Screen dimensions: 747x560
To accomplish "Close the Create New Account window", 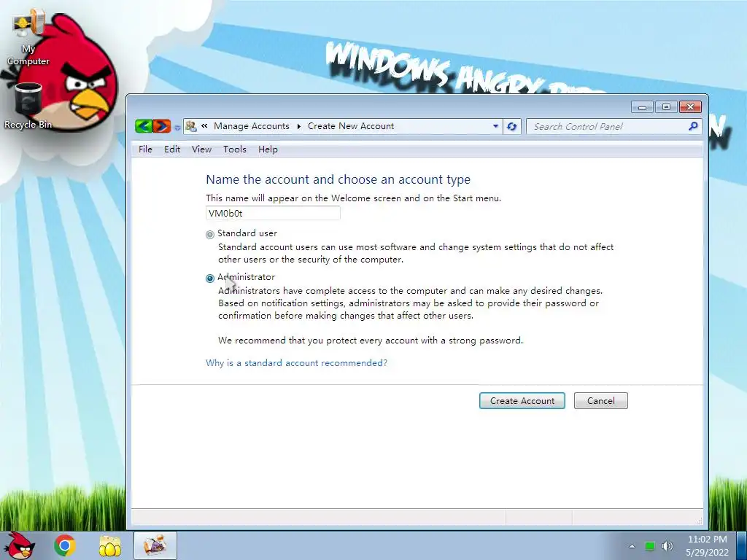I will click(690, 107).
